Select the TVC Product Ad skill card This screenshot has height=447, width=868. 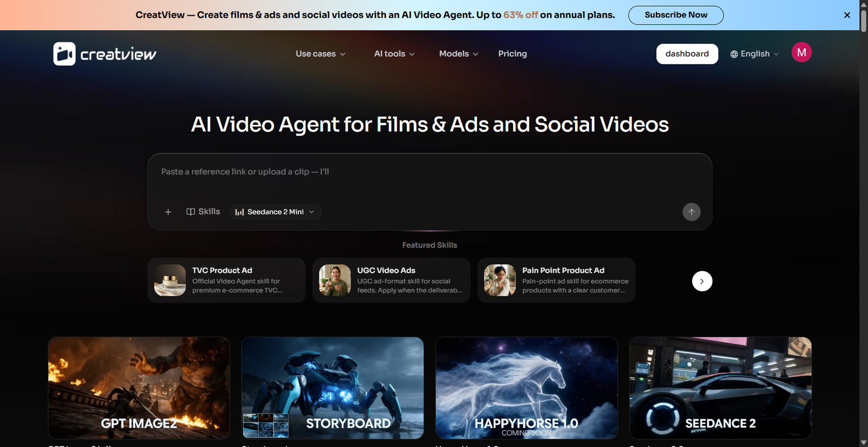coord(226,280)
